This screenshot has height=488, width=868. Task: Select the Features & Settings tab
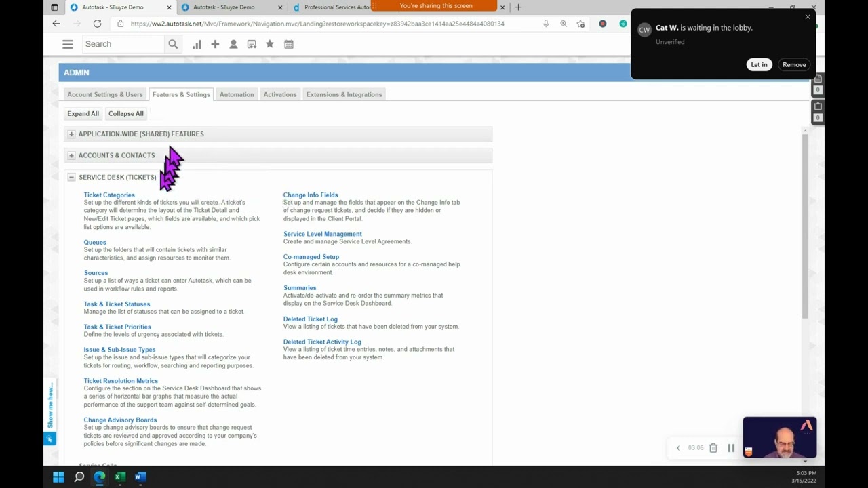(181, 94)
